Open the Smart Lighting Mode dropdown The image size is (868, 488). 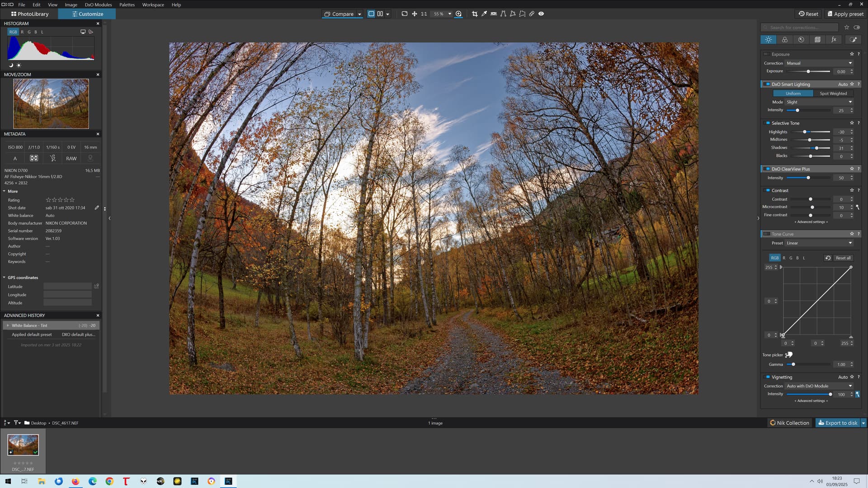(x=819, y=102)
